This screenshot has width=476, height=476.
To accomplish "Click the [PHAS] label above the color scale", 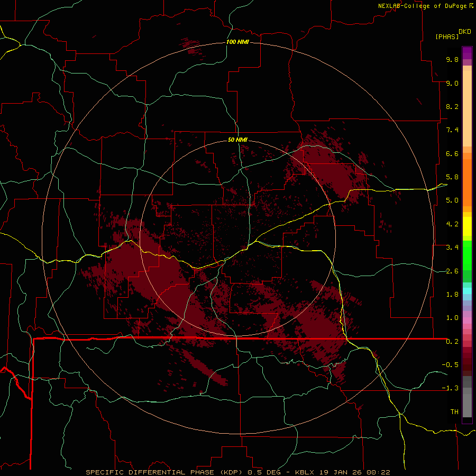I will point(447,36).
